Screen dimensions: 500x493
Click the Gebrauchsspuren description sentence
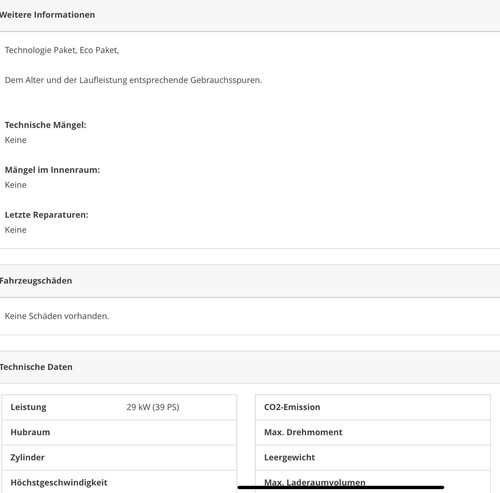(133, 80)
